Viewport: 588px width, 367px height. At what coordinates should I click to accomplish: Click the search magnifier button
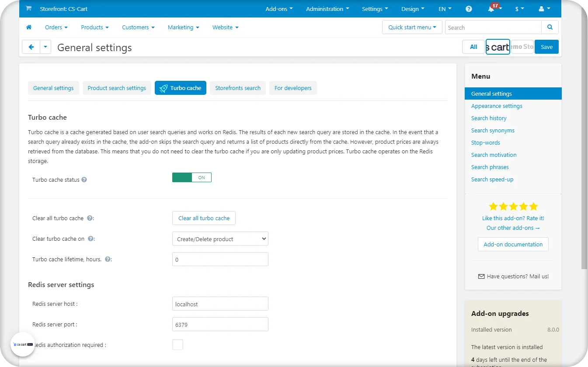coord(550,27)
